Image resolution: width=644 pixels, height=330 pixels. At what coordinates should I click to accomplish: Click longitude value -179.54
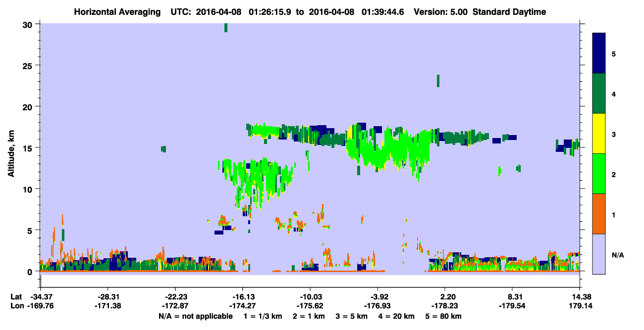(x=512, y=306)
